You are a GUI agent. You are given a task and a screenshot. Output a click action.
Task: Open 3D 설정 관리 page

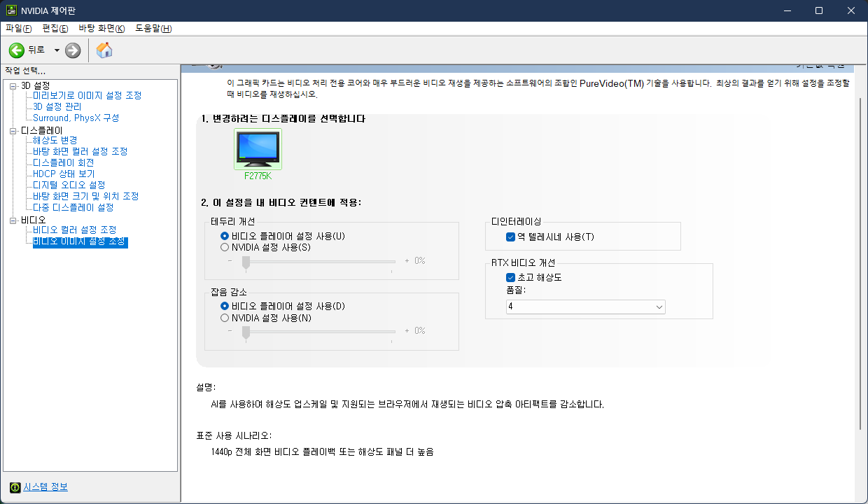click(57, 106)
